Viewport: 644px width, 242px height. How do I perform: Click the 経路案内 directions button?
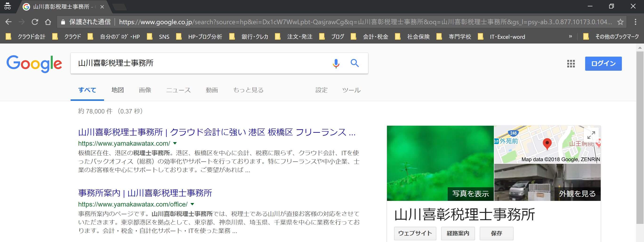[458, 233]
